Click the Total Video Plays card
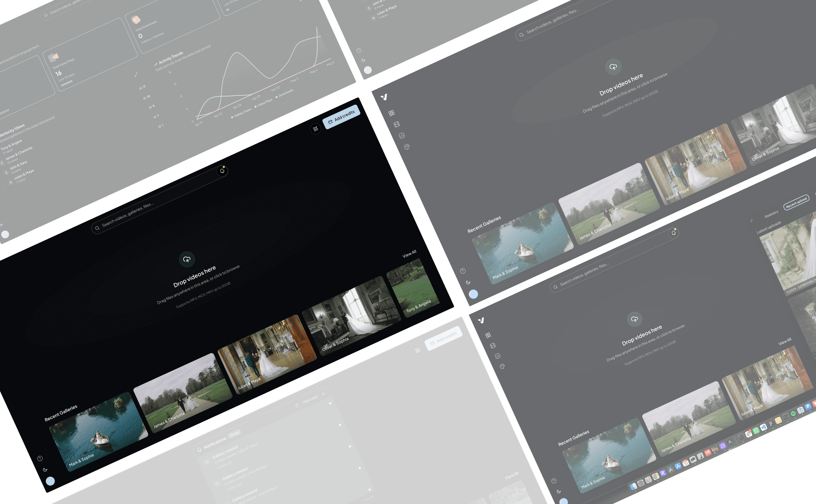Screen dimensions: 816x504 [90, 55]
